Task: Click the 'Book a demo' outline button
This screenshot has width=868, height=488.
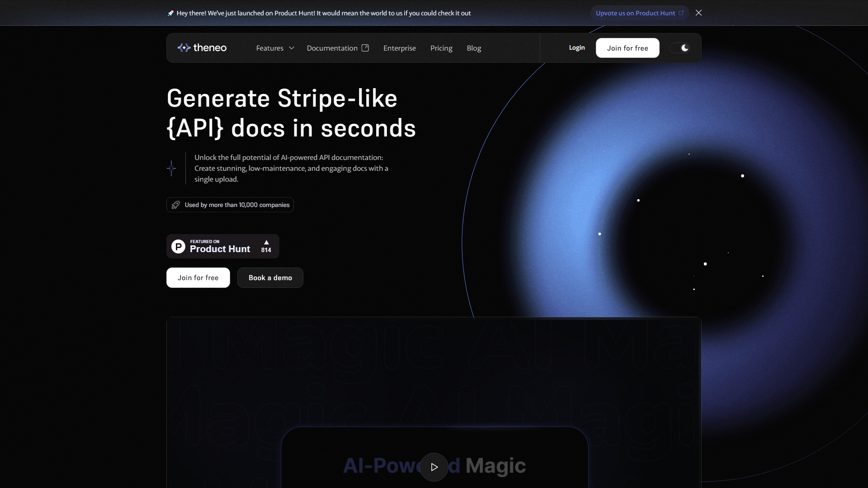Action: click(270, 277)
